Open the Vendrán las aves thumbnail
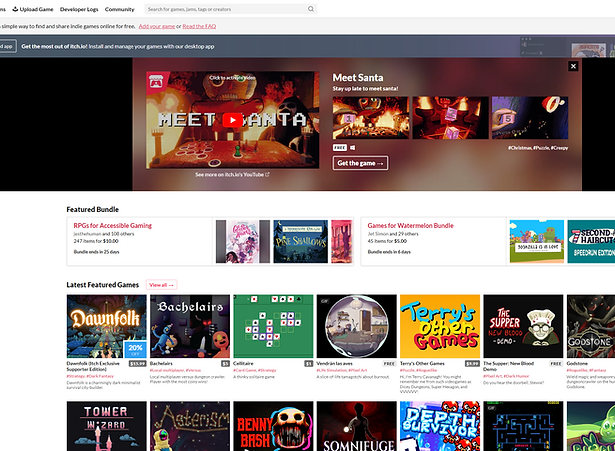 (x=357, y=326)
